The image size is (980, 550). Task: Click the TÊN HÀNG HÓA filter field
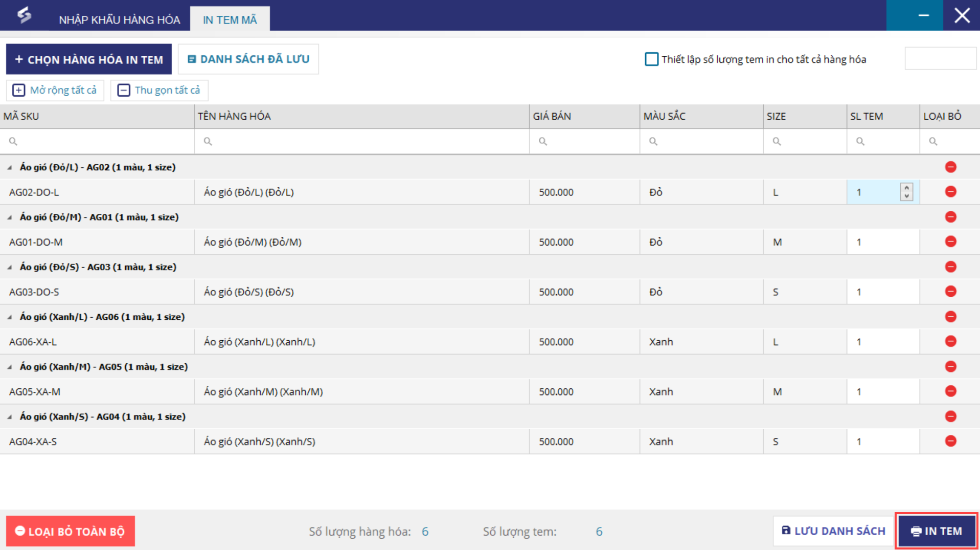pos(362,141)
